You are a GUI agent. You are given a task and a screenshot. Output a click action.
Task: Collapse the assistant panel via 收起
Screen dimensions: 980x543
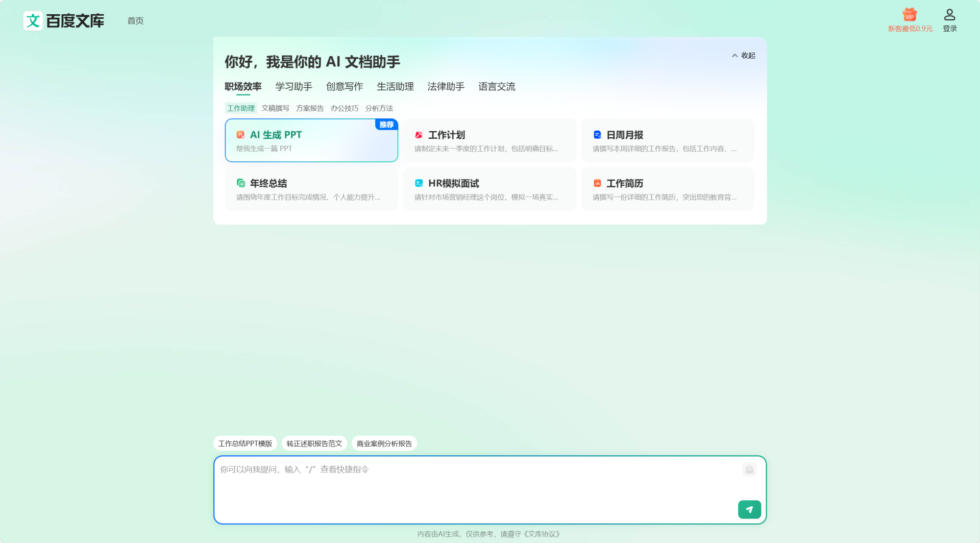point(743,55)
